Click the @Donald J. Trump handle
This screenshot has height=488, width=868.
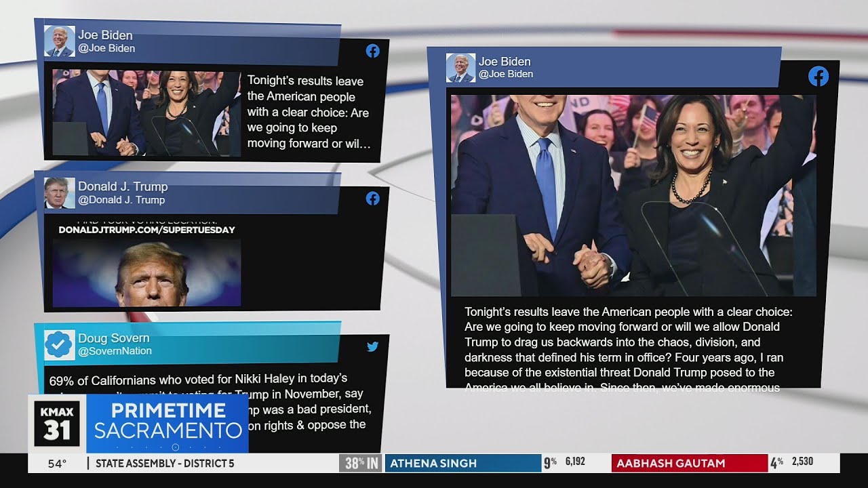click(x=121, y=200)
